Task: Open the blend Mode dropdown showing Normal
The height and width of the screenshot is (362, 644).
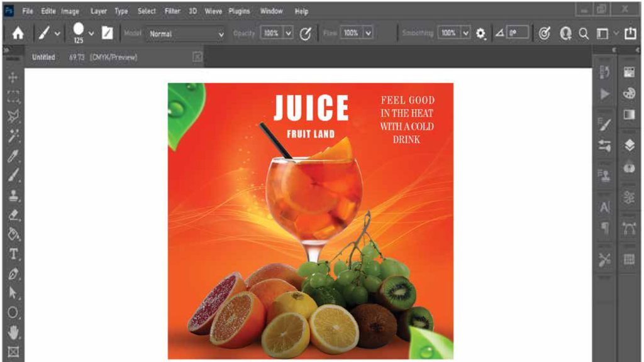Action: click(186, 34)
